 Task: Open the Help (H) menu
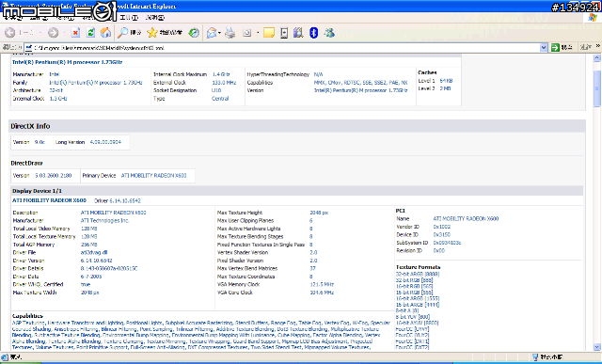(155, 18)
